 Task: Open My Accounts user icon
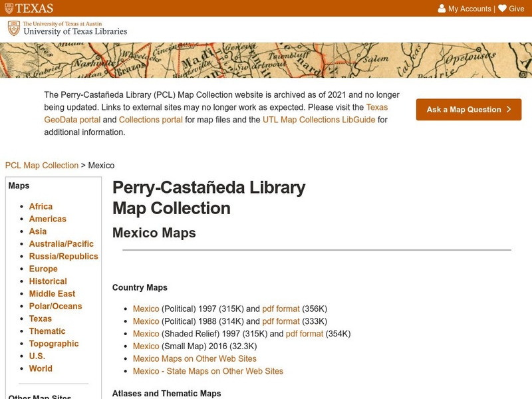click(x=442, y=9)
